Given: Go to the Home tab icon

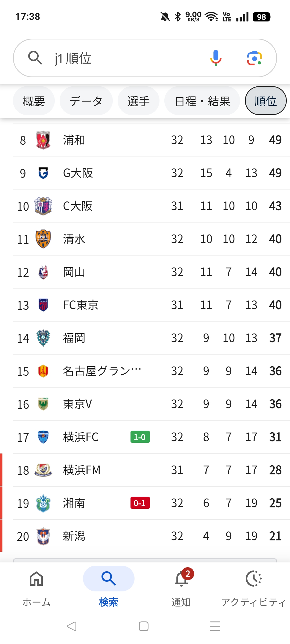Looking at the screenshot, I should pyautogui.click(x=36, y=579).
